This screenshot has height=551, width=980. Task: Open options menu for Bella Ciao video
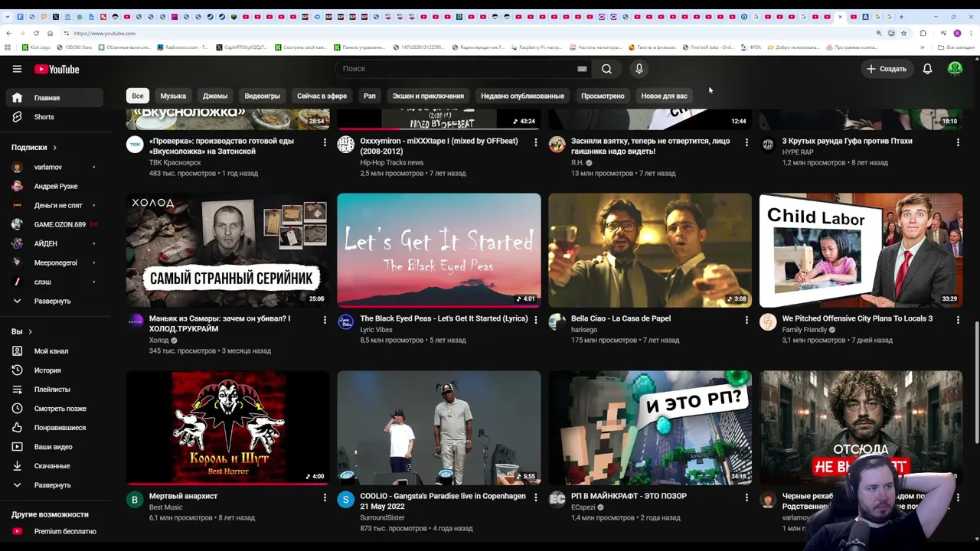(746, 320)
